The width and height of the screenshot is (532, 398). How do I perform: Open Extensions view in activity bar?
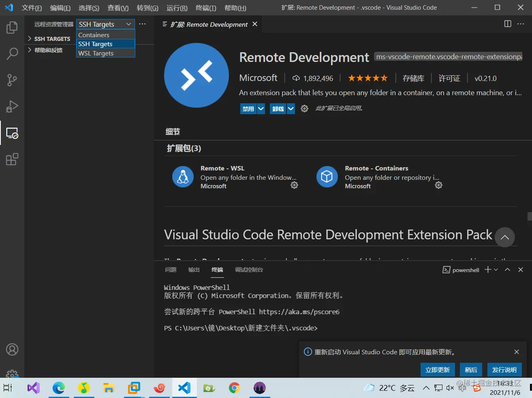pyautogui.click(x=12, y=159)
